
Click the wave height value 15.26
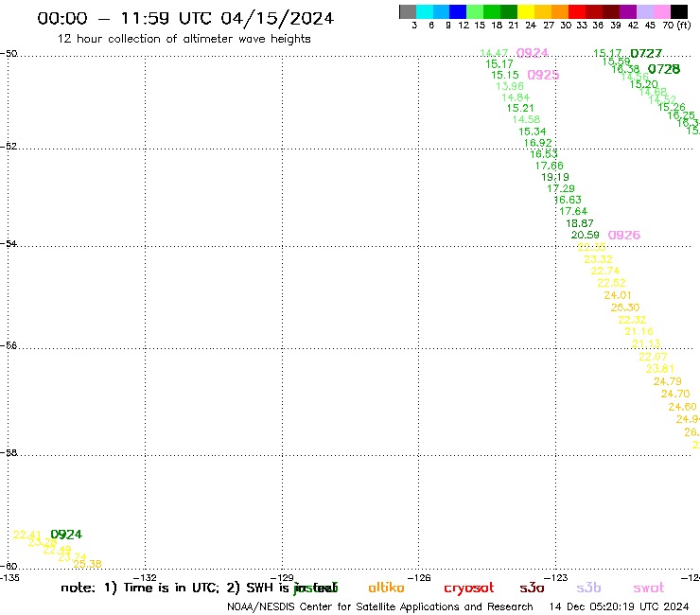click(672, 107)
